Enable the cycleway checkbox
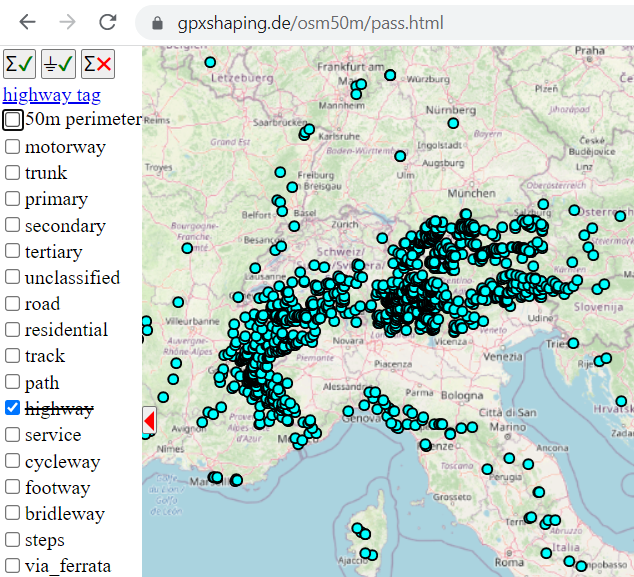This screenshot has width=634, height=577. (13, 461)
